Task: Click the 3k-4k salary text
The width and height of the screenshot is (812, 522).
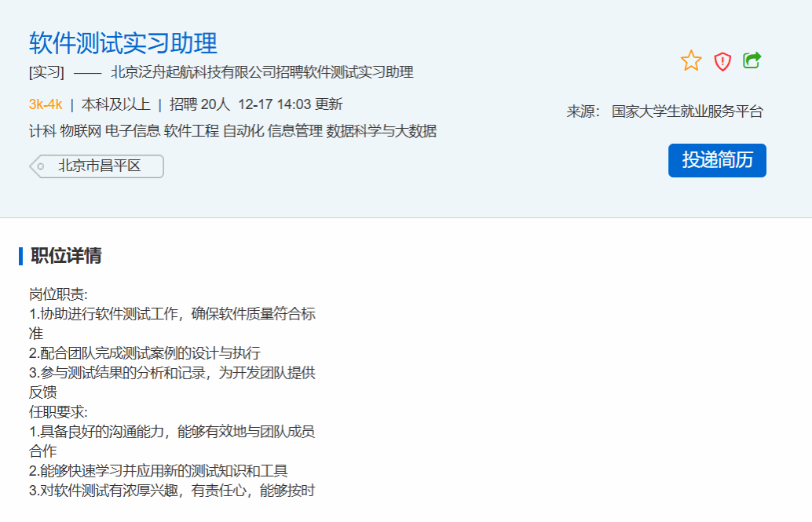Action: click(45, 104)
